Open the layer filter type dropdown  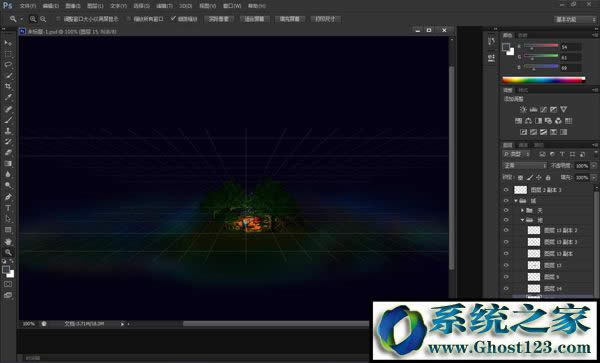tap(516, 154)
